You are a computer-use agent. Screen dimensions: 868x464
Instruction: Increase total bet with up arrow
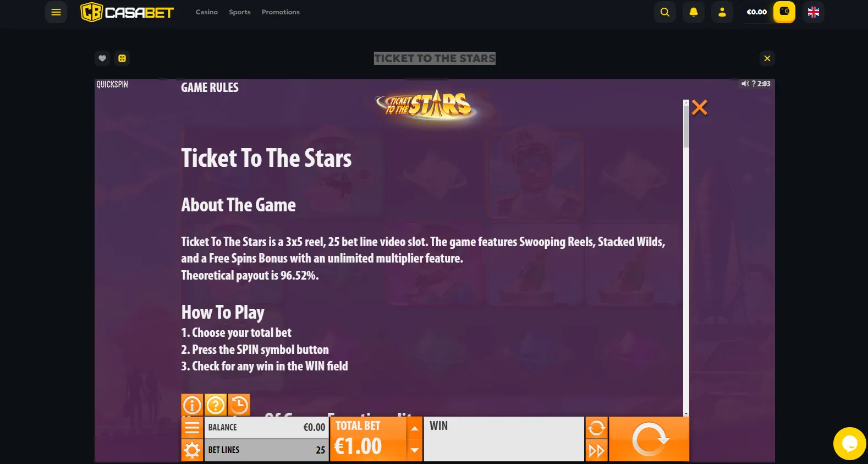coord(415,428)
